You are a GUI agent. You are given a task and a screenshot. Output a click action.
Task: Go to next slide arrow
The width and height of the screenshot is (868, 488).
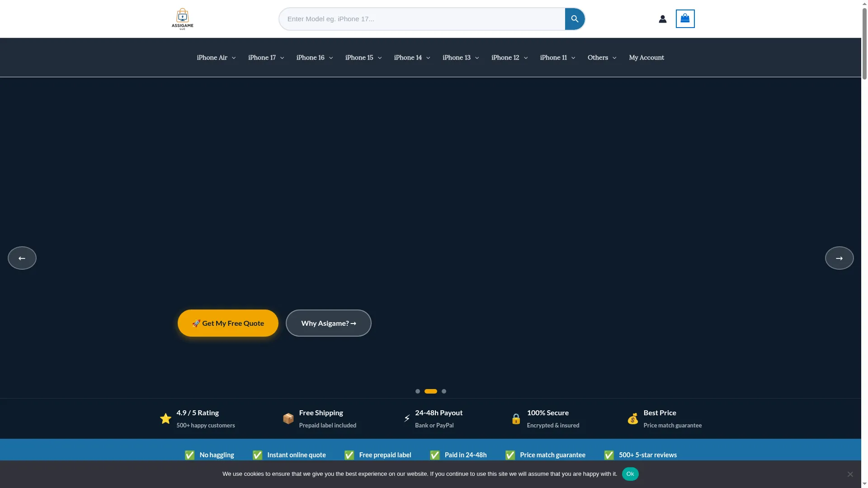click(839, 258)
